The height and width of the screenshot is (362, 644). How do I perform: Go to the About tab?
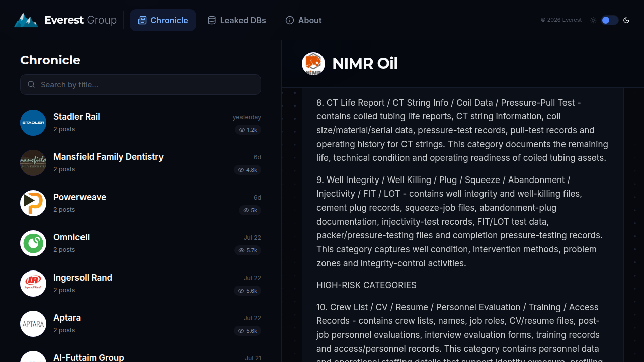[303, 20]
